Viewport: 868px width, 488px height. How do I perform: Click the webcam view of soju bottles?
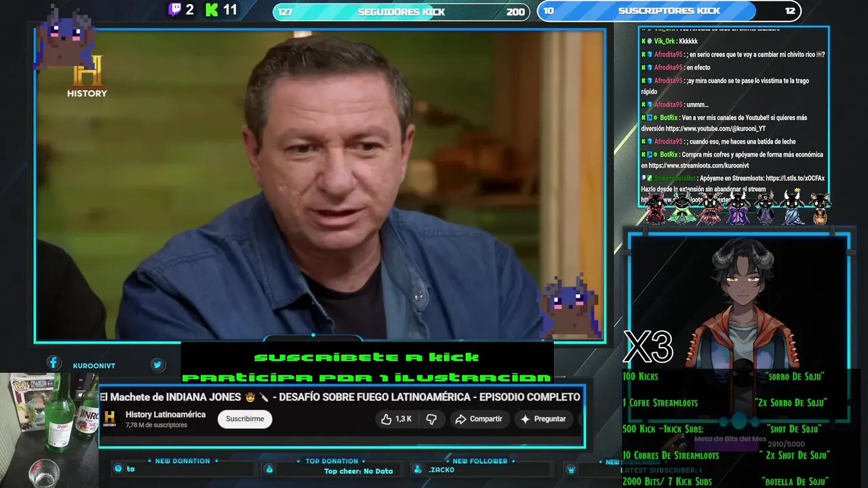(x=49, y=429)
